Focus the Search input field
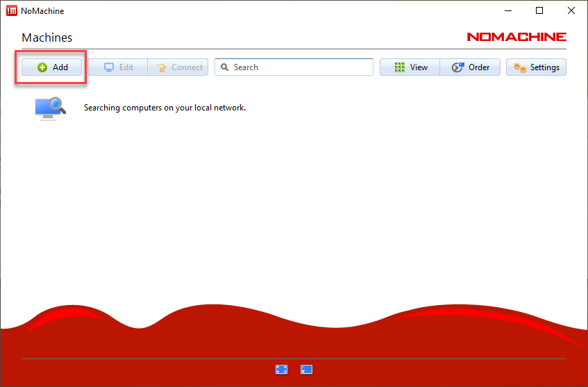The image size is (588, 387). tap(294, 67)
